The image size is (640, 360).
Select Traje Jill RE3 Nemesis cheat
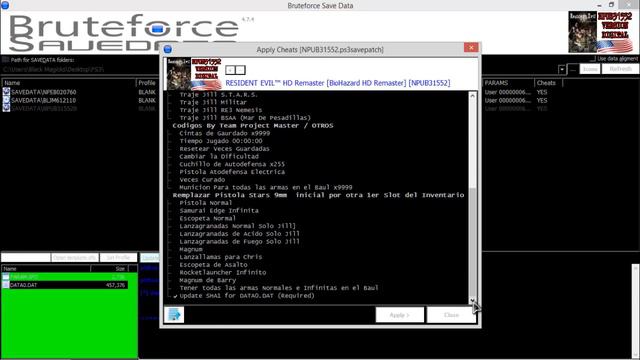coord(220,110)
